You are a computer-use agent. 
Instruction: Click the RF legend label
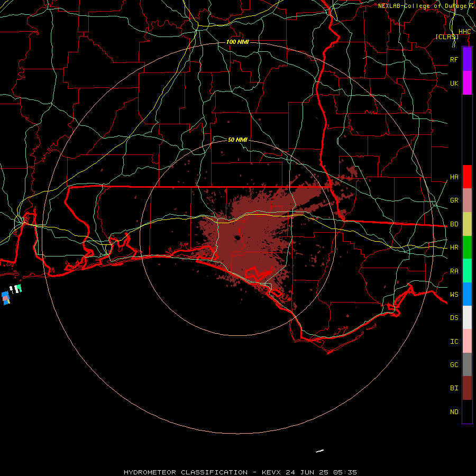point(454,59)
